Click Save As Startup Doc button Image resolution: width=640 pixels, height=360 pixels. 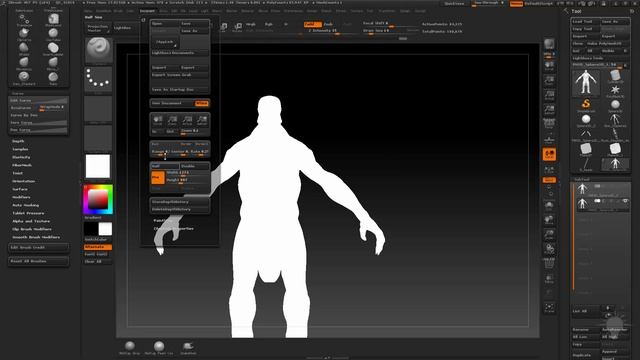coord(180,89)
